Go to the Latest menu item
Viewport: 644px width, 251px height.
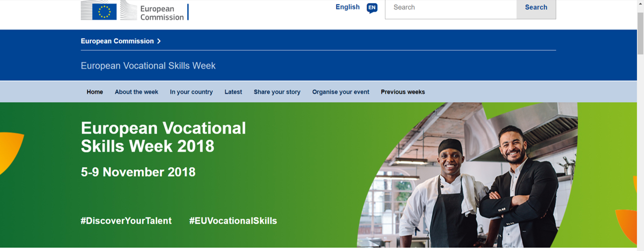233,92
